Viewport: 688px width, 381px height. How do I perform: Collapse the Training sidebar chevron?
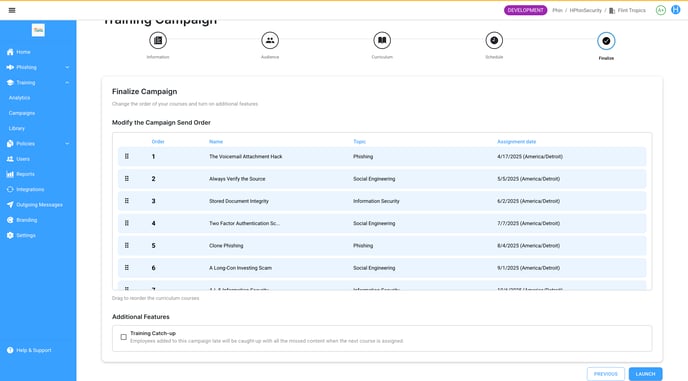(67, 83)
